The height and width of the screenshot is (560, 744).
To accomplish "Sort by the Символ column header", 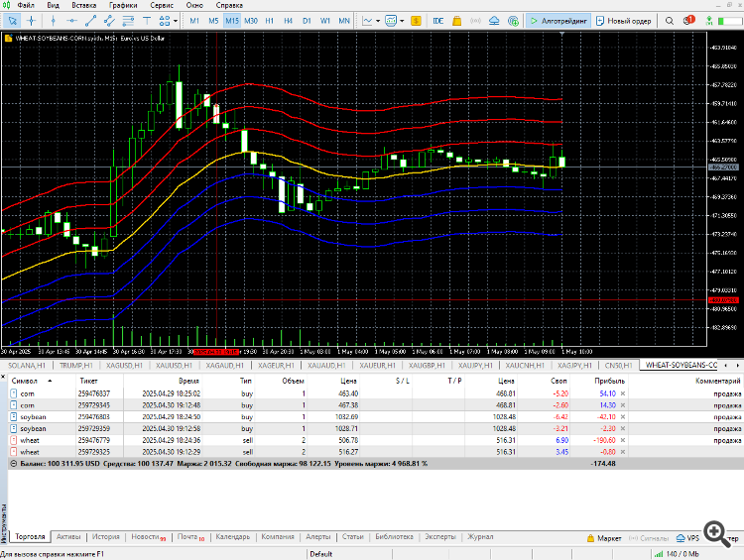I will click(24, 381).
